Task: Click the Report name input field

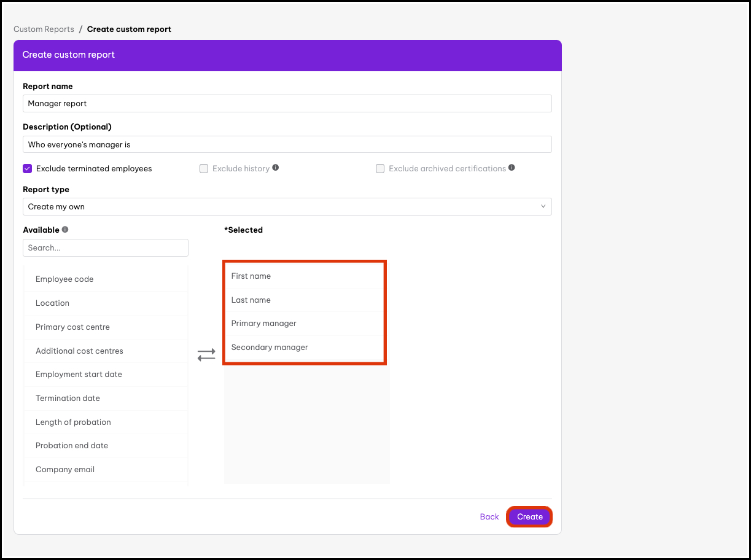Action: click(x=287, y=103)
